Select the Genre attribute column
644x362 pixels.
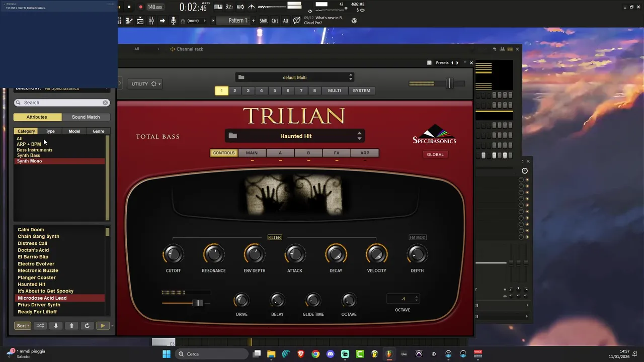(99, 131)
